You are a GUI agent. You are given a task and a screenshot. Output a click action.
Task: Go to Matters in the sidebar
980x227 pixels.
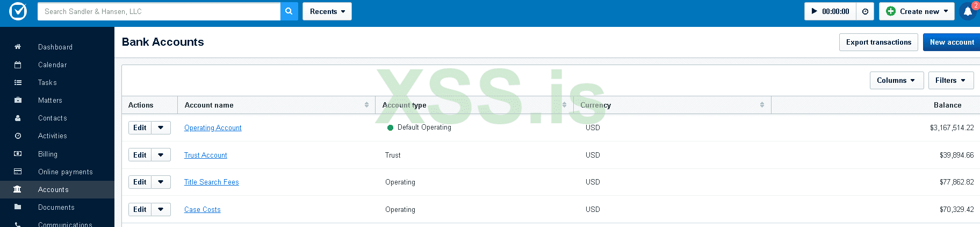50,100
